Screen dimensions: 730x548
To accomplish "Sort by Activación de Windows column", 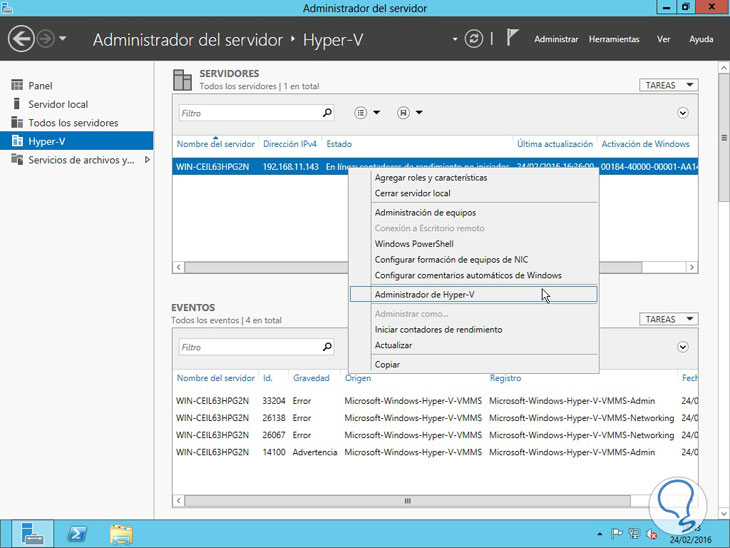I will pos(645,144).
